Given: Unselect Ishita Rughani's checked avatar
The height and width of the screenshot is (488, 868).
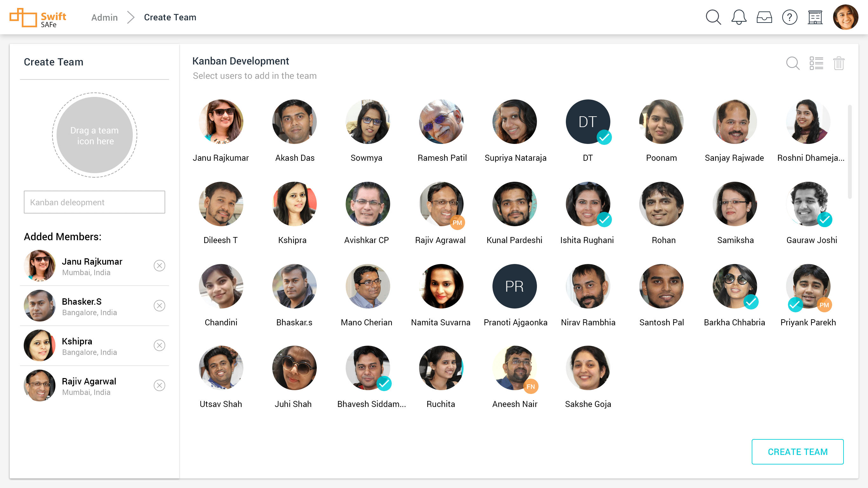Looking at the screenshot, I should (588, 204).
